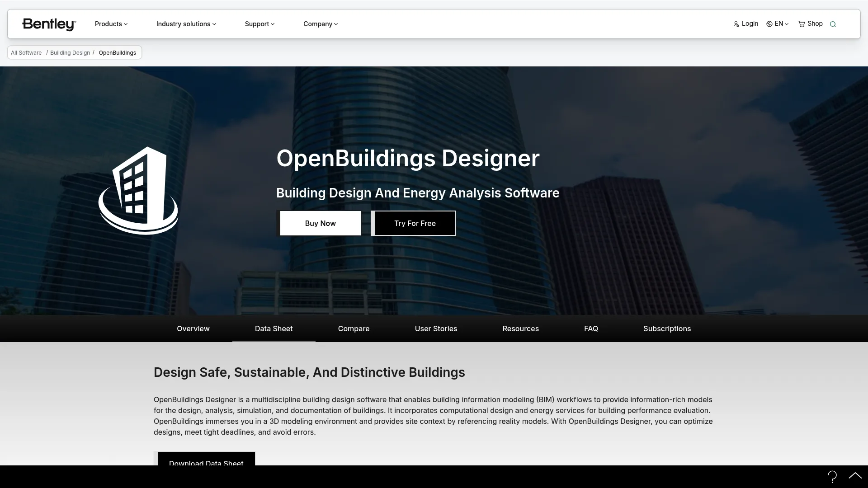The width and height of the screenshot is (868, 488).
Task: Switch to the Data Sheet tab
Action: click(274, 328)
